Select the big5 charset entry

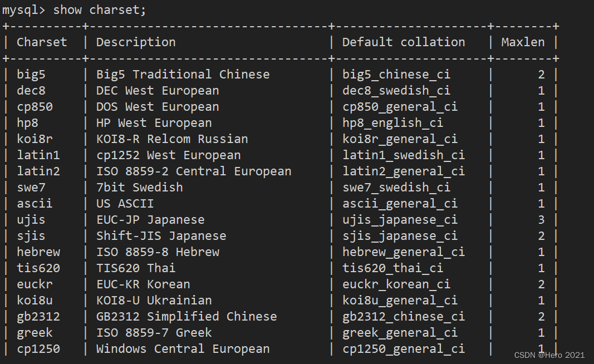(x=31, y=75)
